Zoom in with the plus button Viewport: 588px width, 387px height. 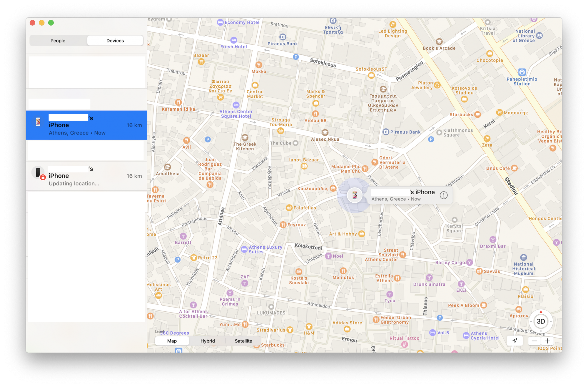coord(547,341)
